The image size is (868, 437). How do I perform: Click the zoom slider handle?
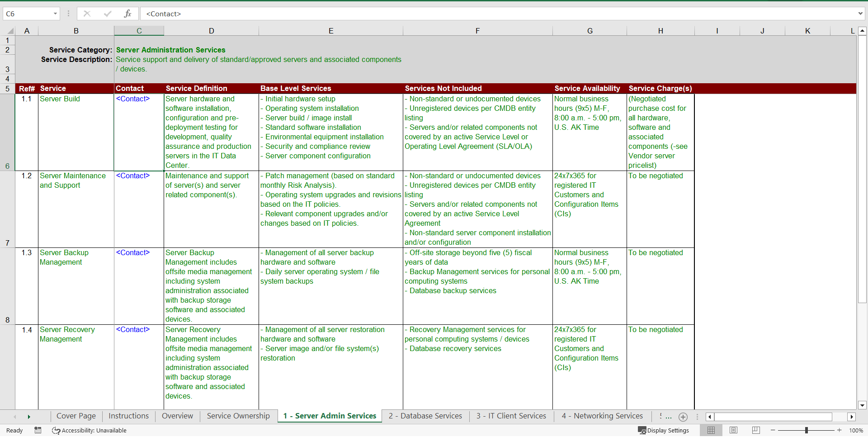coord(807,430)
